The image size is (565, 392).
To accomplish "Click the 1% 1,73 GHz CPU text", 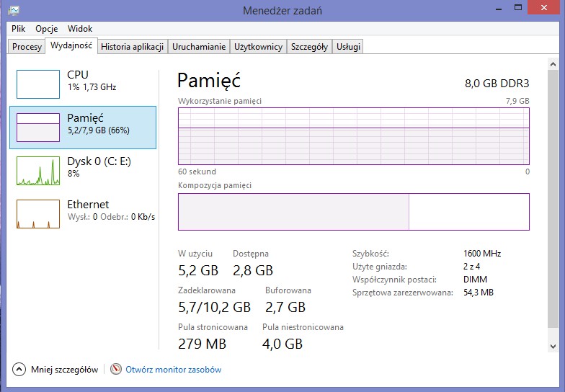I will (x=92, y=87).
